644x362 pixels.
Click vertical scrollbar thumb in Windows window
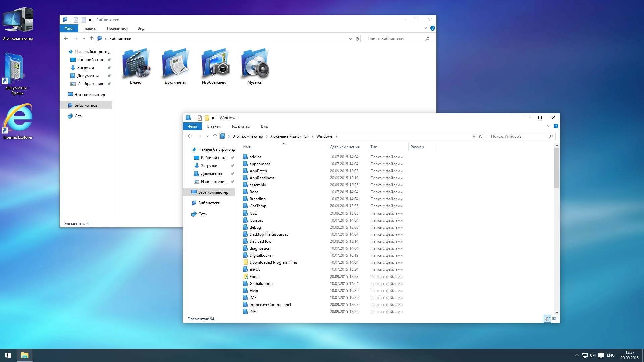[557, 168]
